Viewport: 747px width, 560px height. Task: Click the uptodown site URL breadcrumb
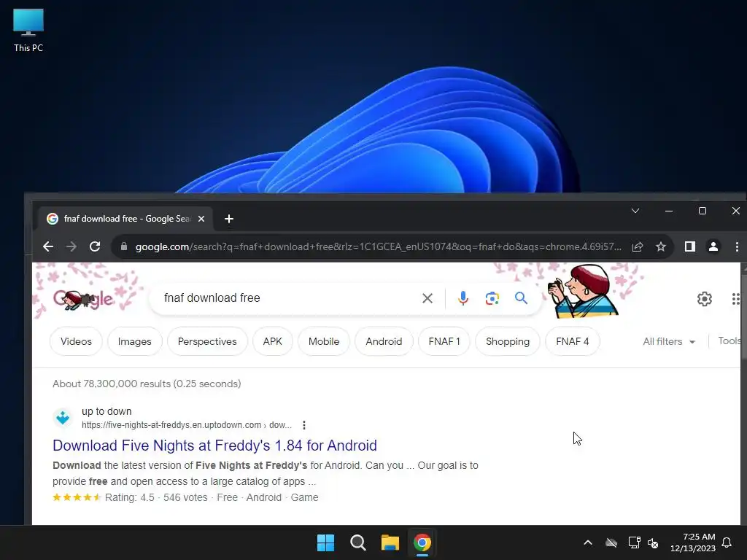[186, 425]
